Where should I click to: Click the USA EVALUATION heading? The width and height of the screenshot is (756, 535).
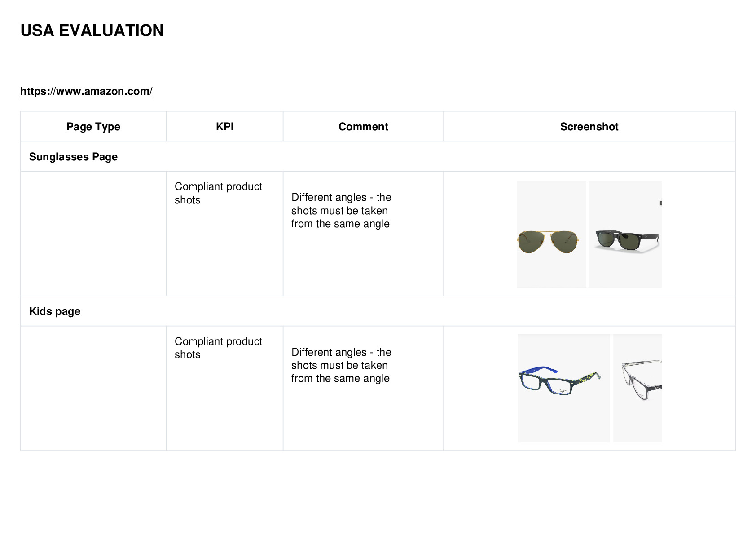[92, 31]
